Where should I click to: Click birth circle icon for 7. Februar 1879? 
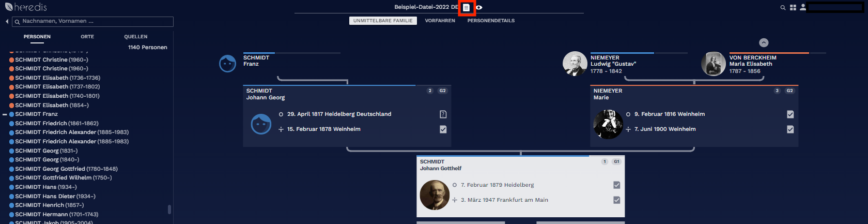(x=454, y=185)
